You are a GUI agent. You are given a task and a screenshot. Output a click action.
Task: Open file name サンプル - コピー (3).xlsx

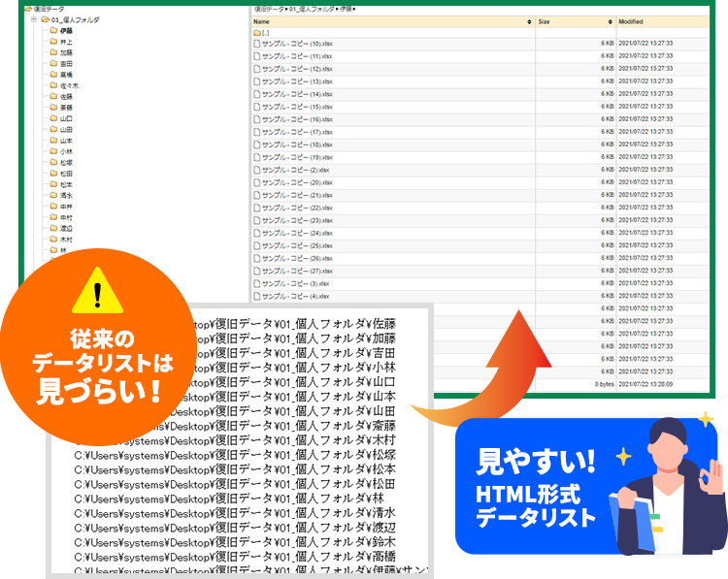[296, 283]
